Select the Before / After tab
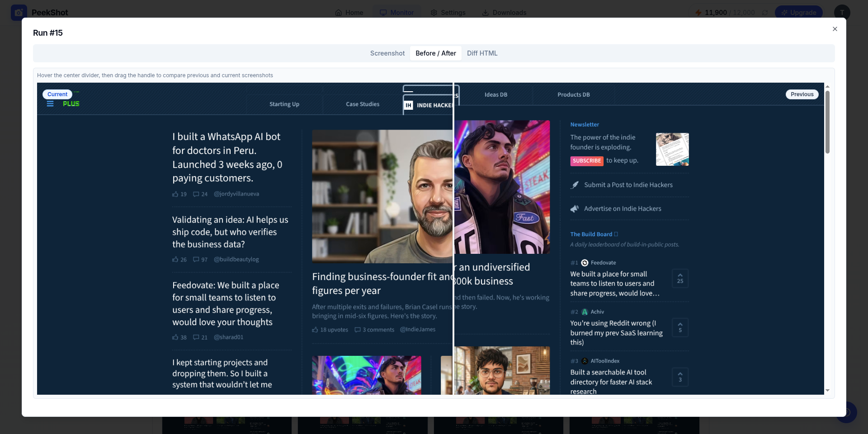The height and width of the screenshot is (434, 868). point(436,53)
